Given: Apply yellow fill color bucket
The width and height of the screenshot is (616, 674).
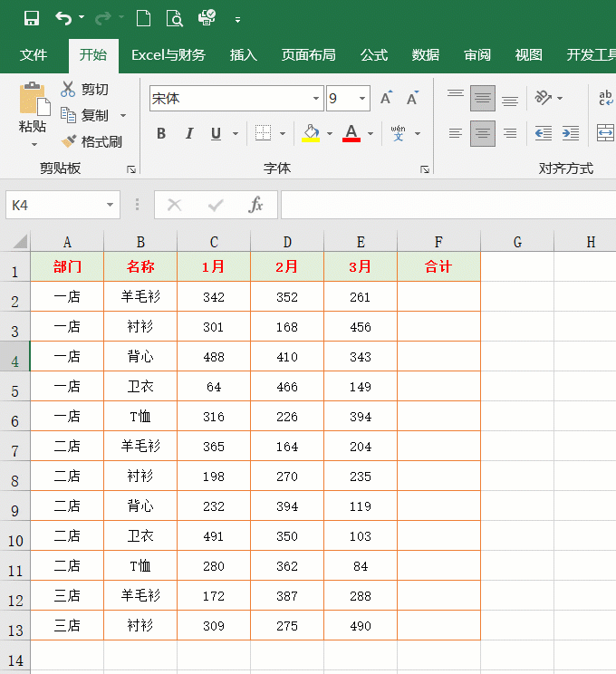Looking at the screenshot, I should [311, 133].
